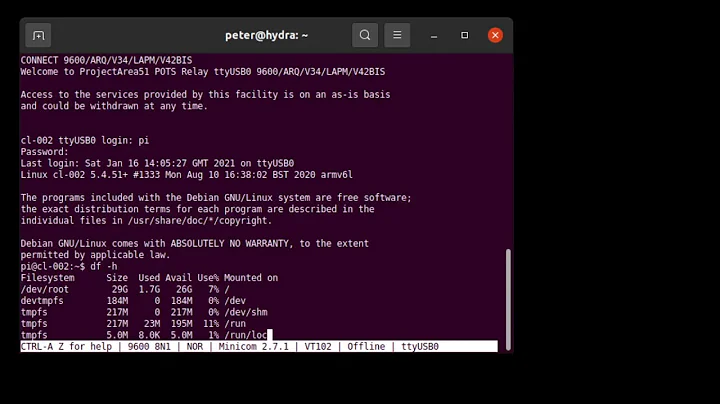Close the terminal window
Screen dimensions: 720x404
coord(495,35)
